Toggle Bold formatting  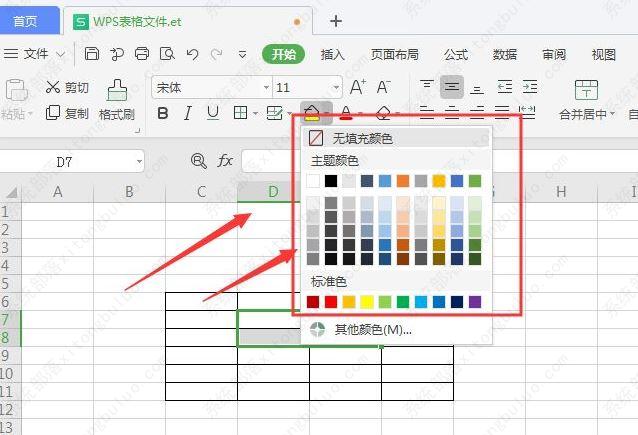165,113
